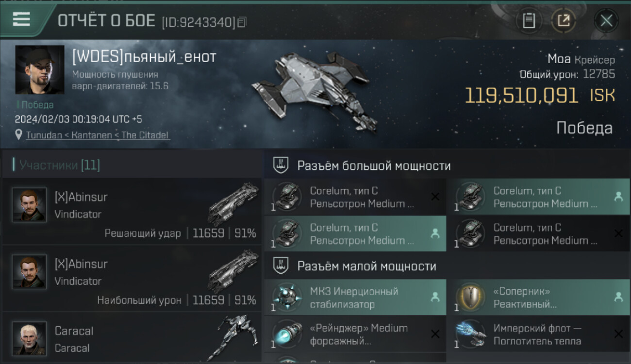Open the clipboard copy icon in header
The height and width of the screenshot is (364, 631).
tap(529, 20)
